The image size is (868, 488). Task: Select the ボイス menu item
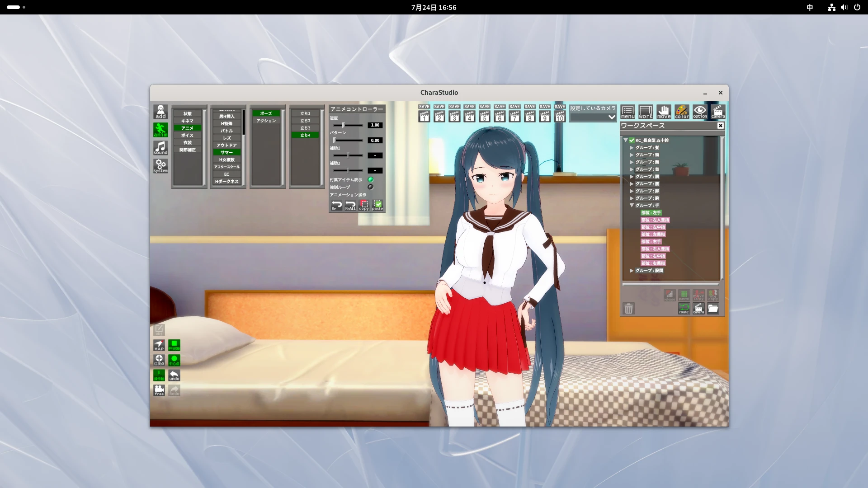click(188, 136)
